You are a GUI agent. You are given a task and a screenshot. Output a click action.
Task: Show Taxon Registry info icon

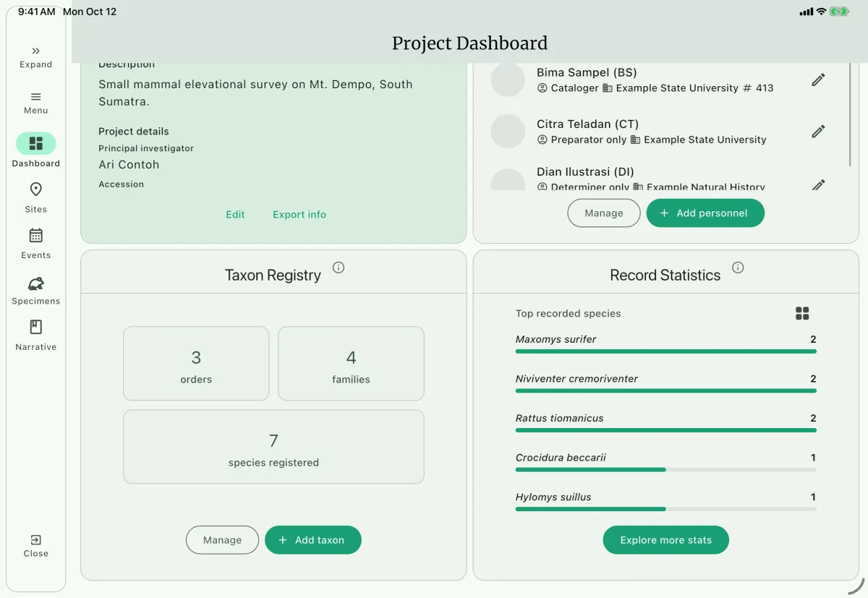pos(338,268)
